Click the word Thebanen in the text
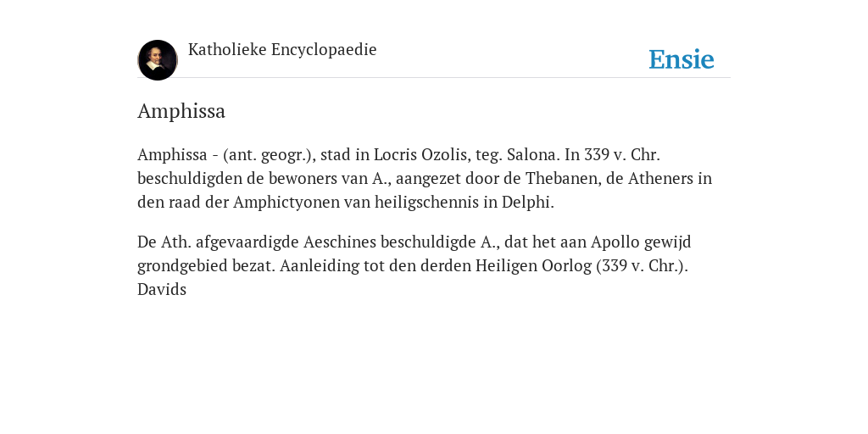Viewport: 868px width, 434px height. tap(560, 178)
